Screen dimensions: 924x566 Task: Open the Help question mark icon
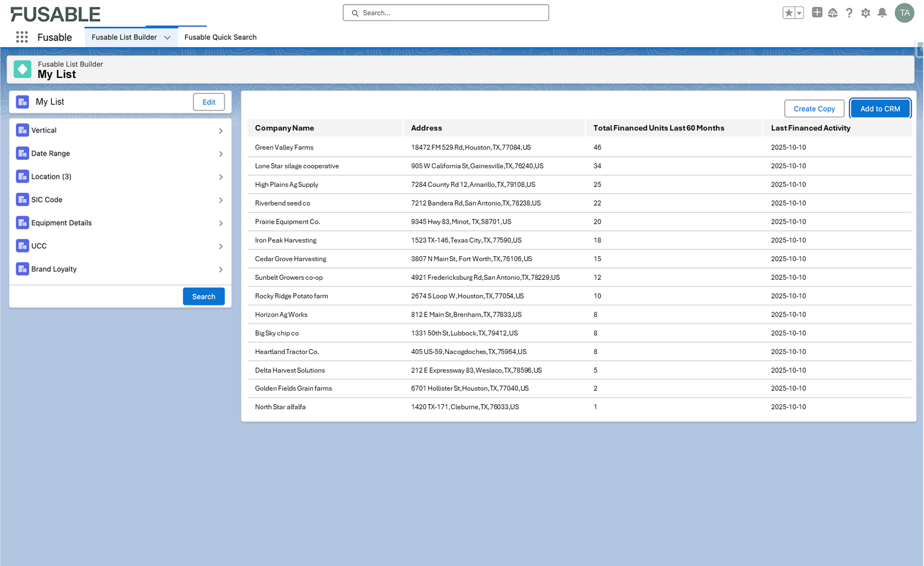[849, 13]
